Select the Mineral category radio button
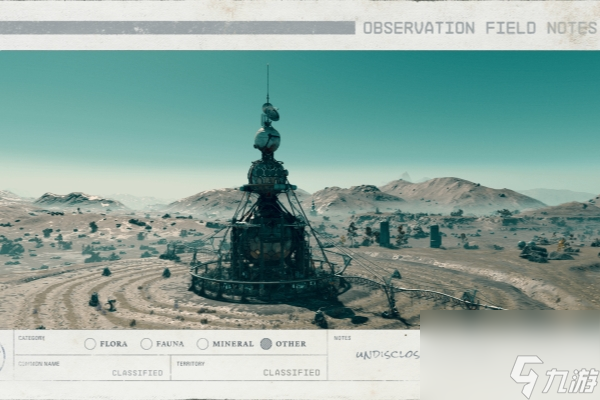 tap(202, 344)
